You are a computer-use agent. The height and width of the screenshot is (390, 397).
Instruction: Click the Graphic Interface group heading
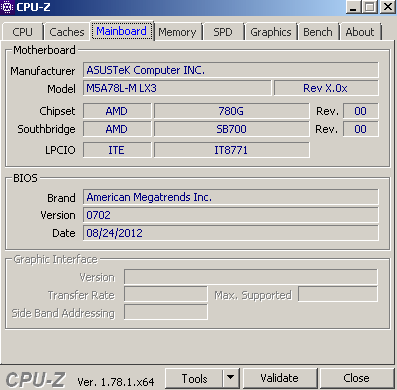coord(55,259)
